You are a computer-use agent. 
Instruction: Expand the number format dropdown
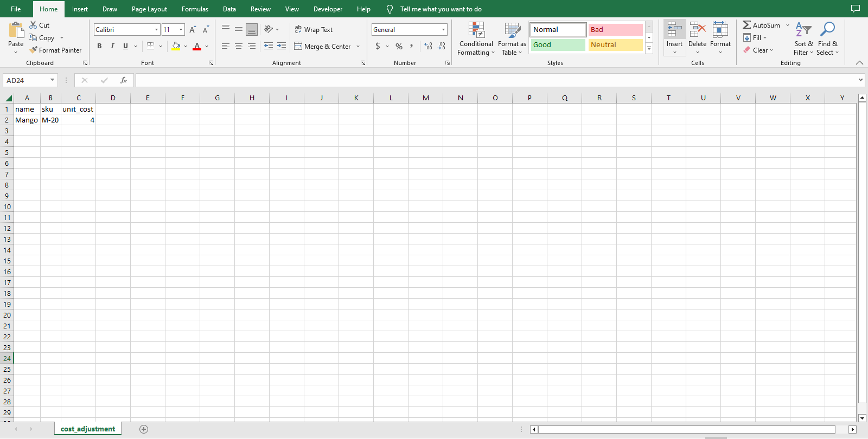[x=443, y=30]
